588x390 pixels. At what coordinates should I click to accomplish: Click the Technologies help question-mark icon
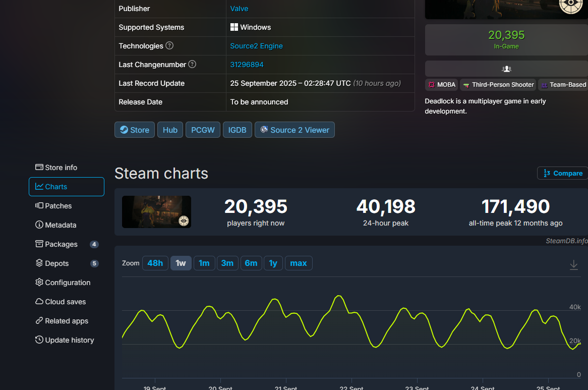coord(169,46)
